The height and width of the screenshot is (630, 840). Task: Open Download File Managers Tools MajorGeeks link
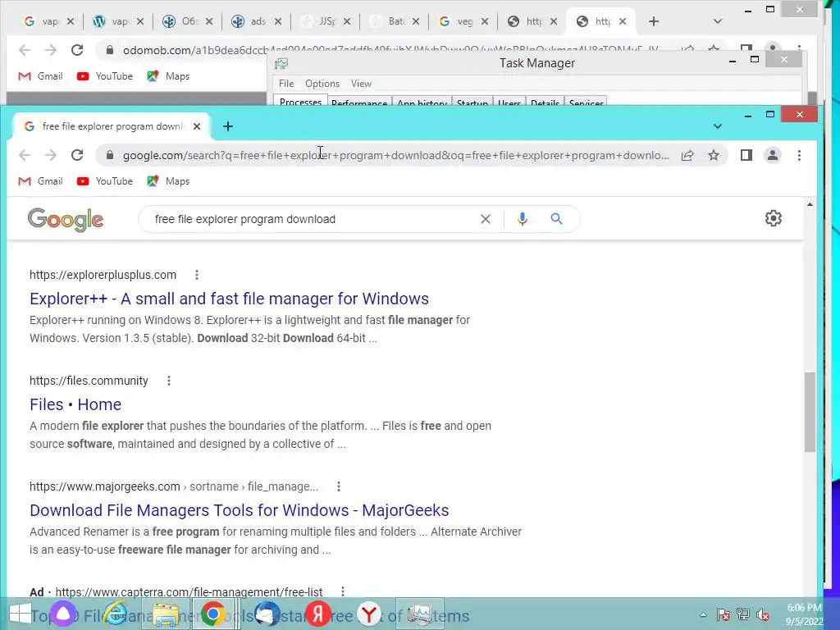coord(239,510)
